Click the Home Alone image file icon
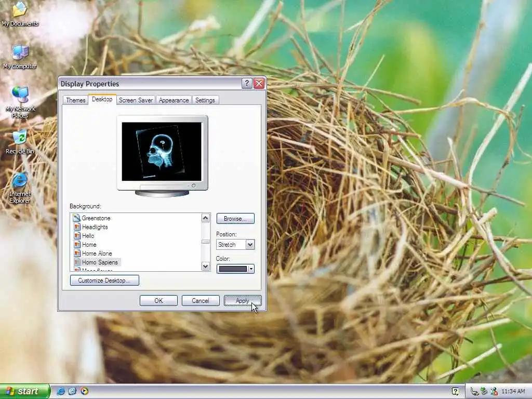 coord(77,253)
